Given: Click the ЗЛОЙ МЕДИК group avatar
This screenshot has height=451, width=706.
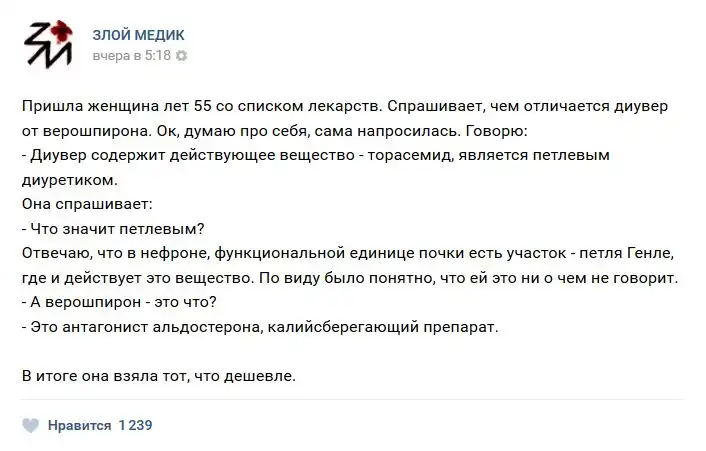Looking at the screenshot, I should [48, 45].
